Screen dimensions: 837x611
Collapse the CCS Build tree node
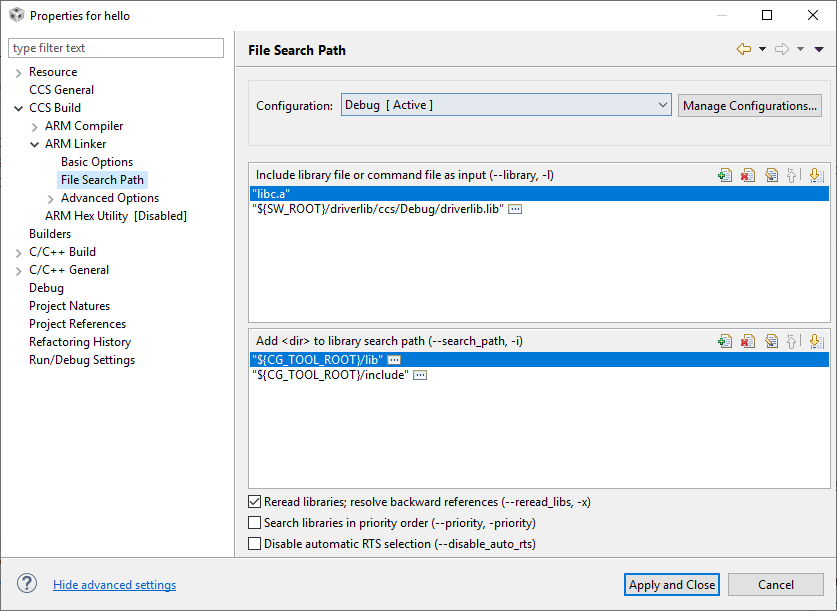19,108
